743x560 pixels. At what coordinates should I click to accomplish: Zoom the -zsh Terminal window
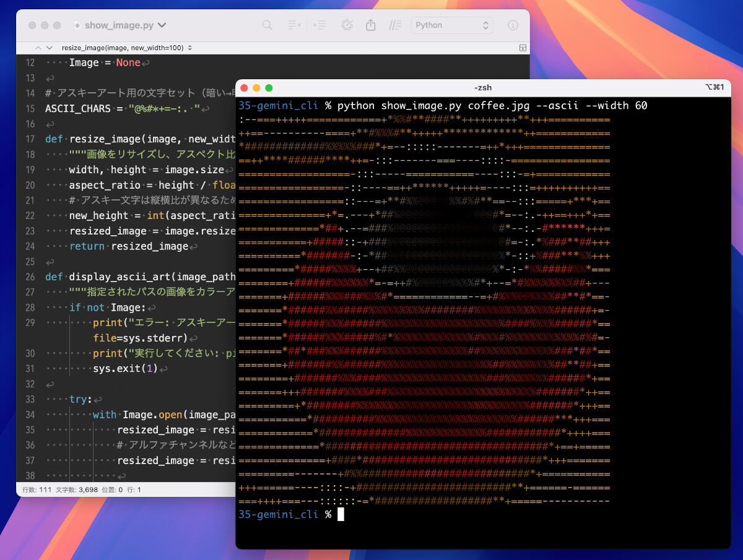click(269, 88)
